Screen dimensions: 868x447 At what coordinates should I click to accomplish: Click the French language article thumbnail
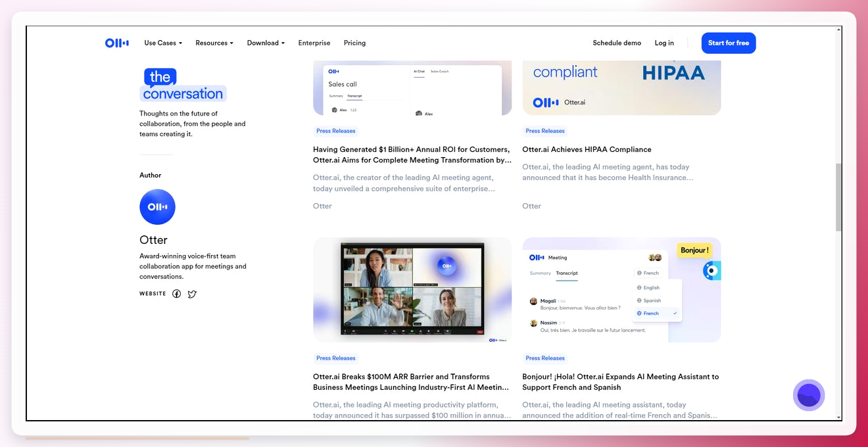coord(621,290)
